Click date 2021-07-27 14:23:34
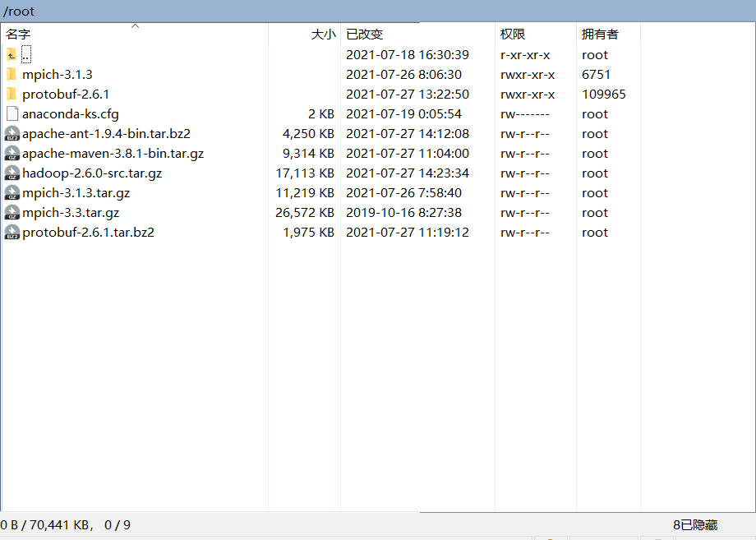 [x=408, y=173]
